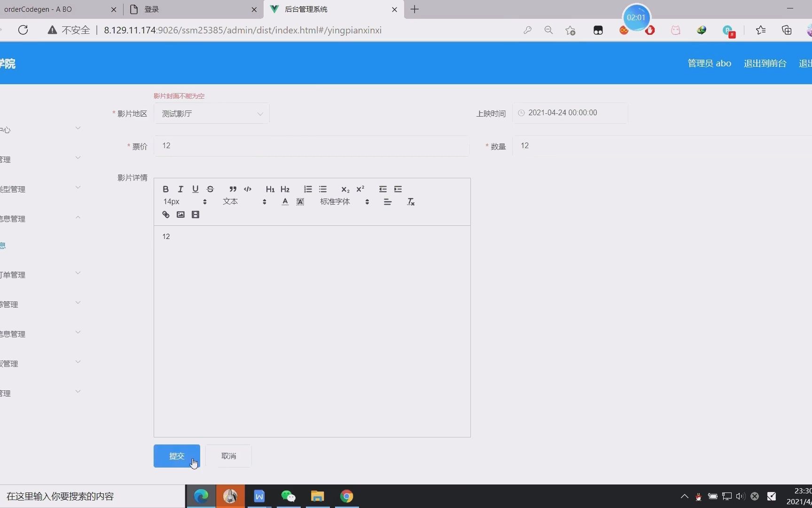The height and width of the screenshot is (508, 812).
Task: Switch to the 登录 browser tab
Action: pos(193,9)
